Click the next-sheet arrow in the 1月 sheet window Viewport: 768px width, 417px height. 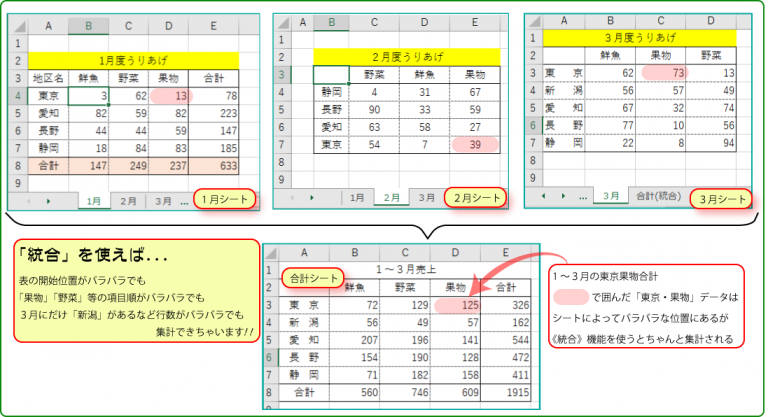[x=48, y=201]
